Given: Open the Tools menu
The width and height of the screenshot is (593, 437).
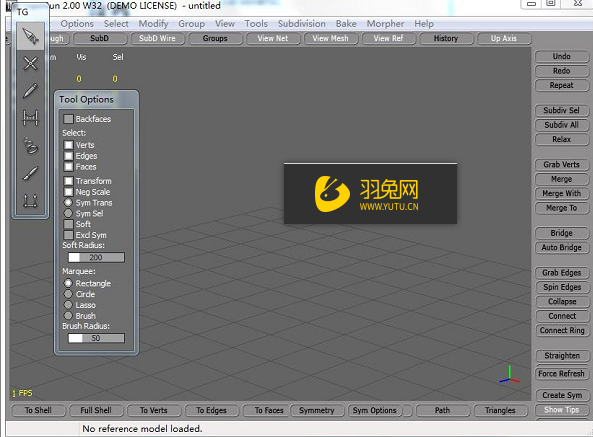Looking at the screenshot, I should [256, 24].
